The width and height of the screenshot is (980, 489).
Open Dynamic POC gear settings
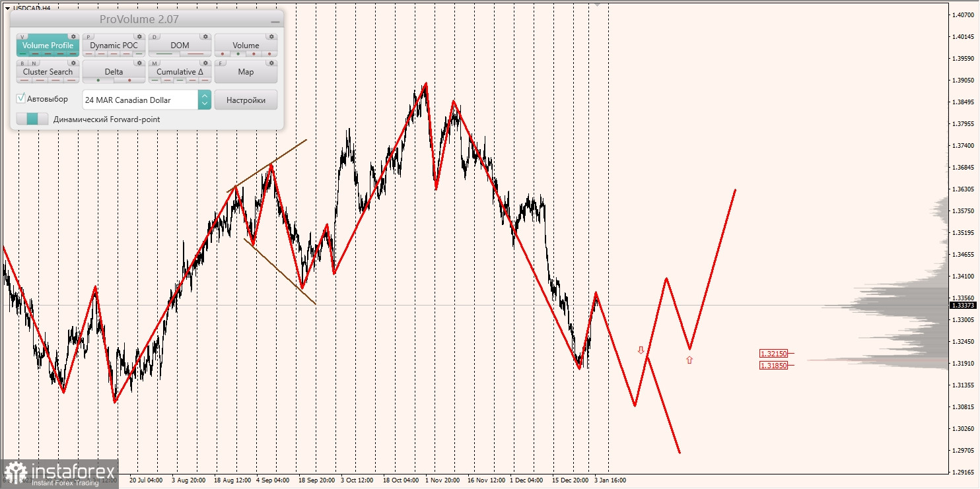pyautogui.click(x=139, y=37)
